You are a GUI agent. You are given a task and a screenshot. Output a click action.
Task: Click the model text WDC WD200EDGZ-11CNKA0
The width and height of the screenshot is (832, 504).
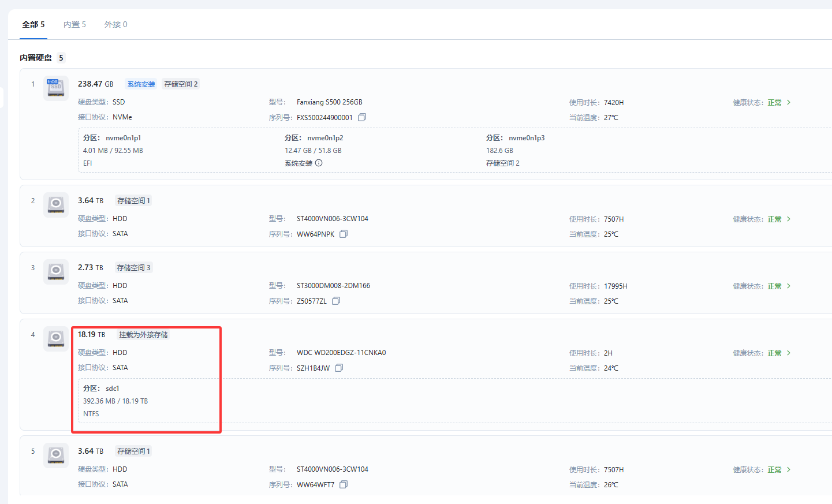(x=341, y=353)
